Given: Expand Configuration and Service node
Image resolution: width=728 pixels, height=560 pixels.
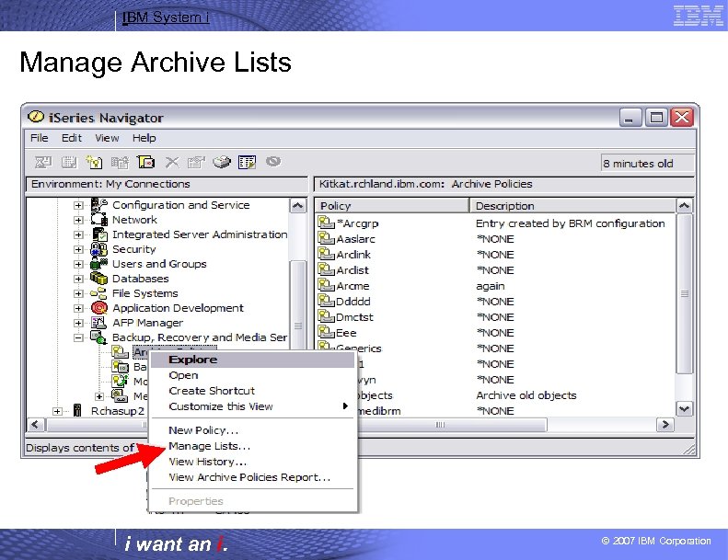Looking at the screenshot, I should 78,205.
